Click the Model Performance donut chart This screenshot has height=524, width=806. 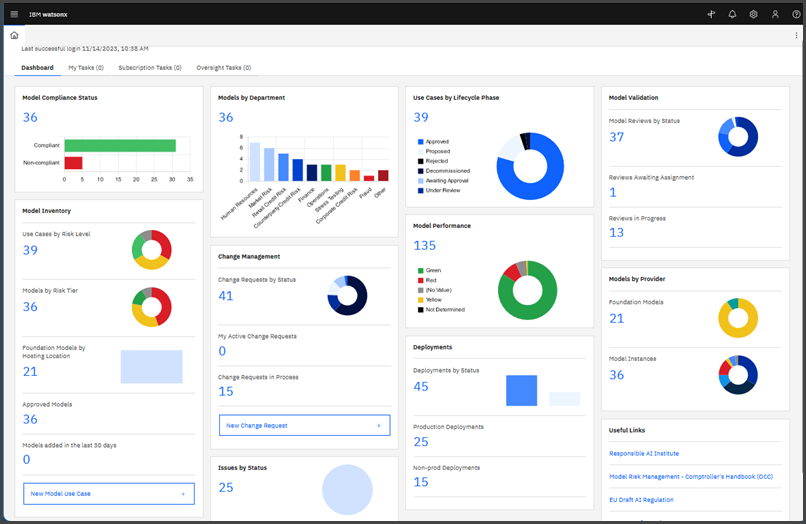tap(527, 290)
